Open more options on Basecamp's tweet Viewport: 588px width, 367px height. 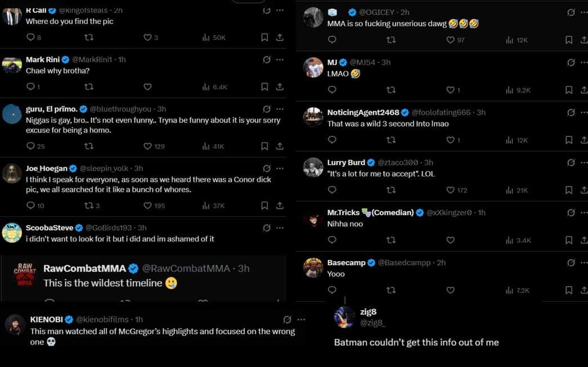[x=585, y=262]
